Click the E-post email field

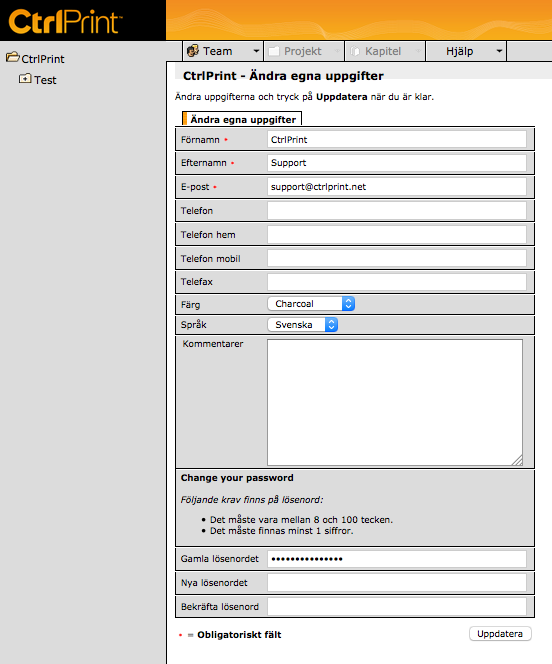tap(397, 187)
